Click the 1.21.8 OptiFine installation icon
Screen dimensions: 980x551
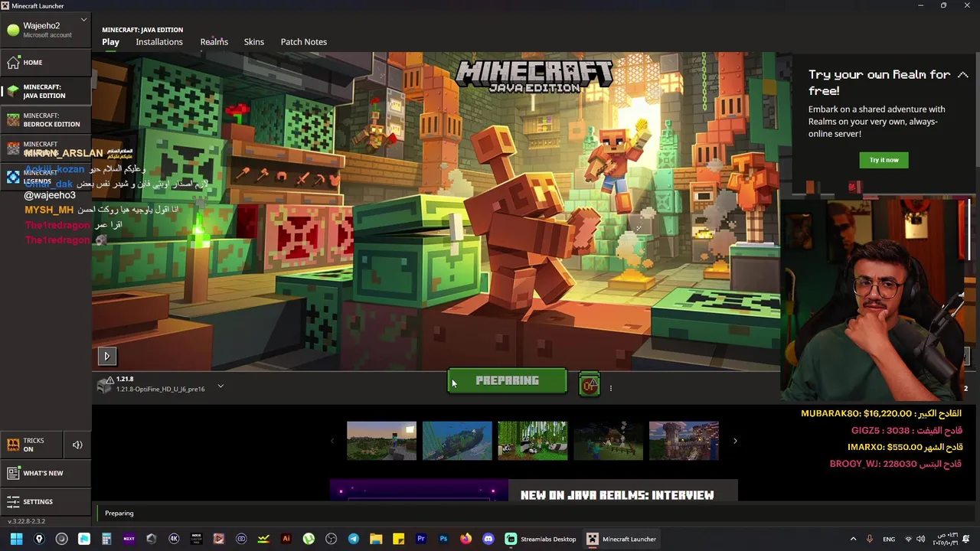coord(105,385)
